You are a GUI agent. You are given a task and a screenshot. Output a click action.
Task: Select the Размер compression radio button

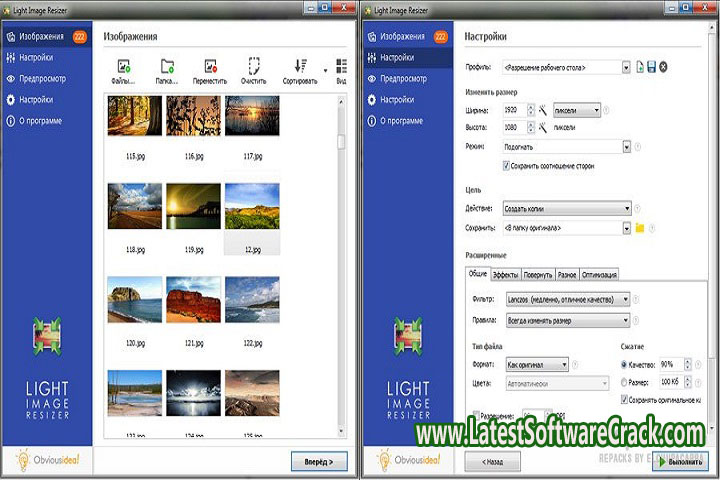pos(625,382)
